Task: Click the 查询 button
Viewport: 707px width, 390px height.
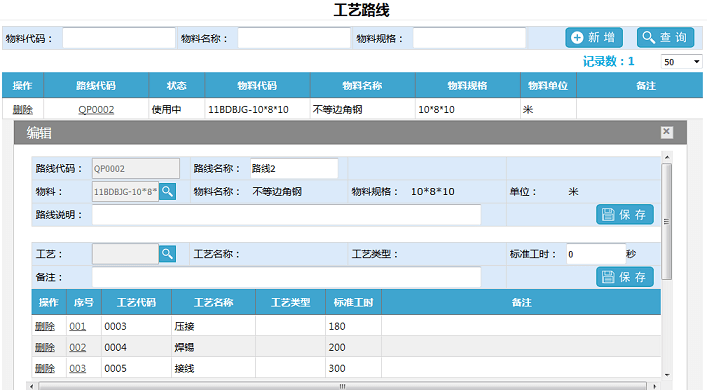Action: (666, 37)
